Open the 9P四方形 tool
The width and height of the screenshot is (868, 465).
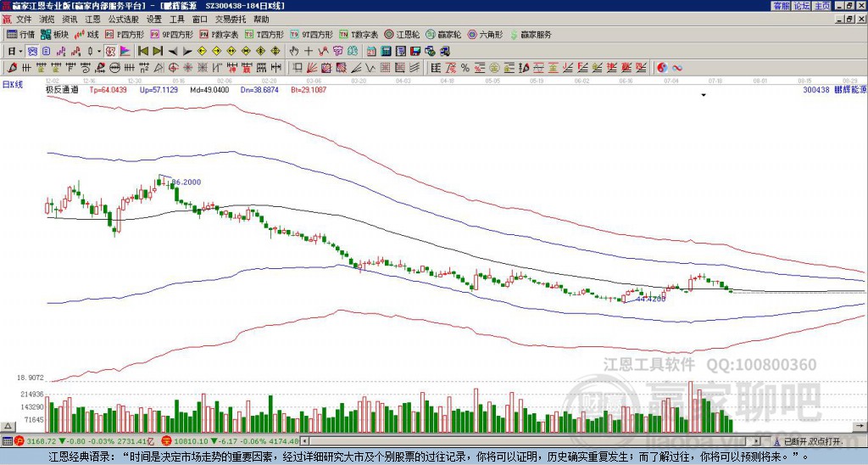coord(171,34)
